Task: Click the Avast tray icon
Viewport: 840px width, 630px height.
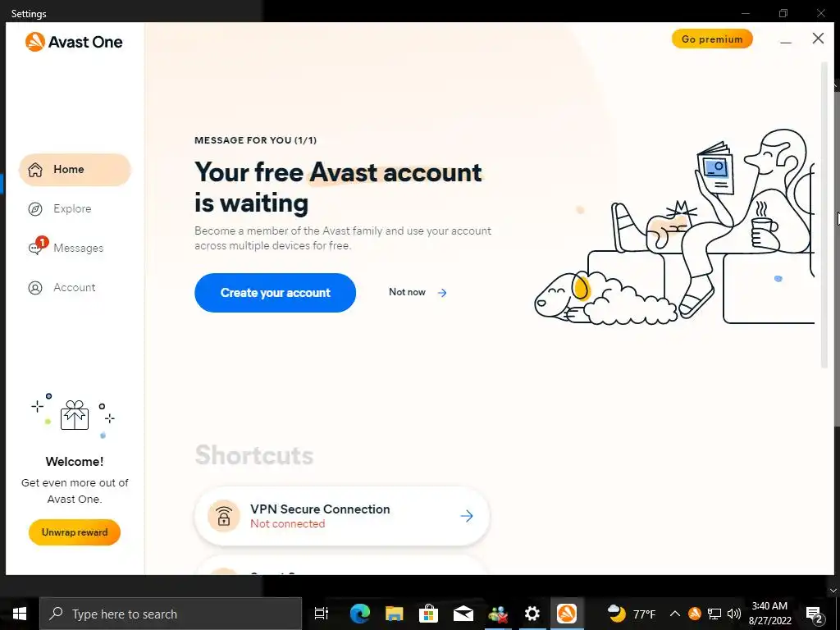Action: coord(694,614)
